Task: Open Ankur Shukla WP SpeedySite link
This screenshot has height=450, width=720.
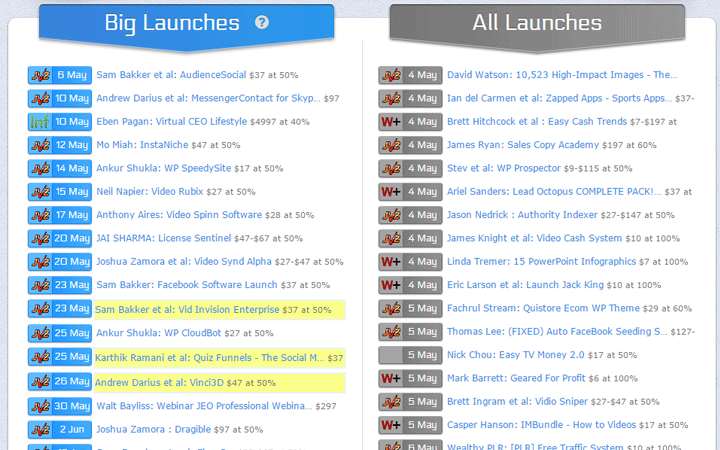Action: pyautogui.click(x=164, y=168)
